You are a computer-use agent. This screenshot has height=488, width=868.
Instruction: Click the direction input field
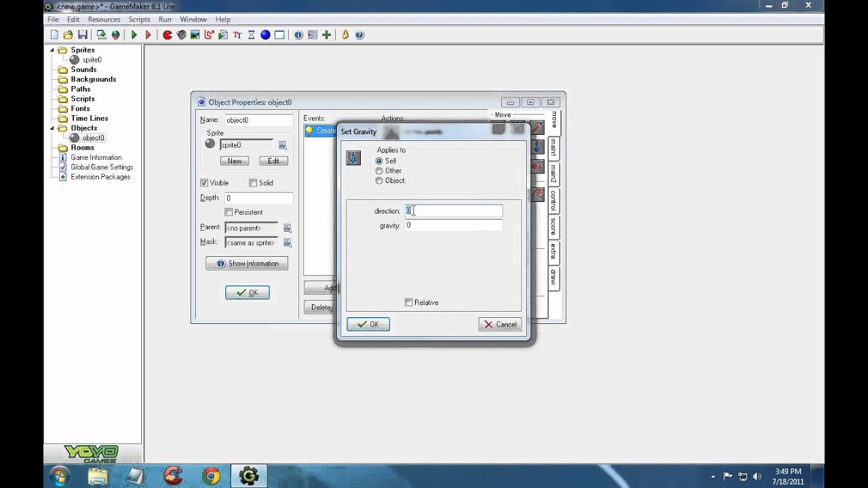click(454, 211)
